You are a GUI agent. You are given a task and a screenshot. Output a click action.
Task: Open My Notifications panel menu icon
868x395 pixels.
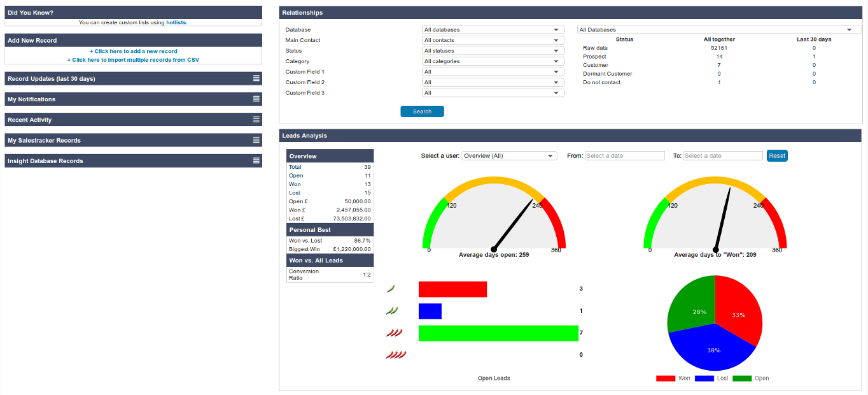256,99
